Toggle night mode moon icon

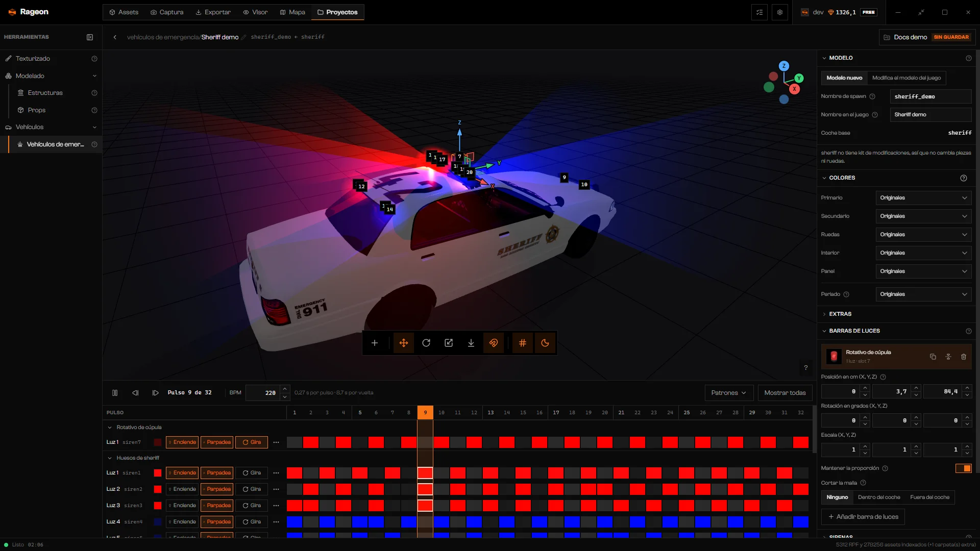pyautogui.click(x=545, y=343)
